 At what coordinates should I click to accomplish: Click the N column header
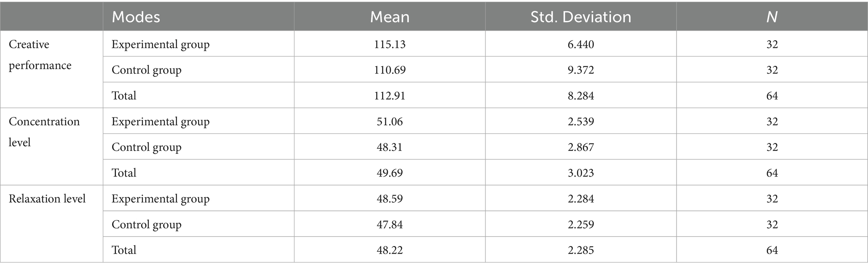tap(772, 17)
